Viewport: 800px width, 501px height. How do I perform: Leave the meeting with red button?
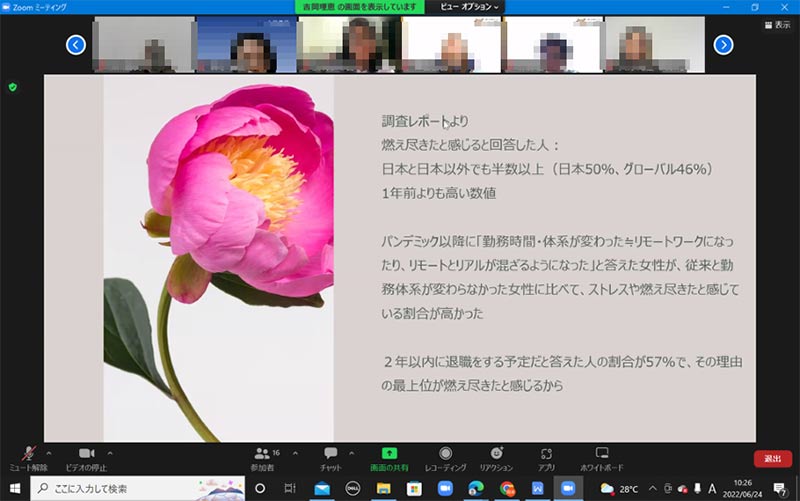772,459
